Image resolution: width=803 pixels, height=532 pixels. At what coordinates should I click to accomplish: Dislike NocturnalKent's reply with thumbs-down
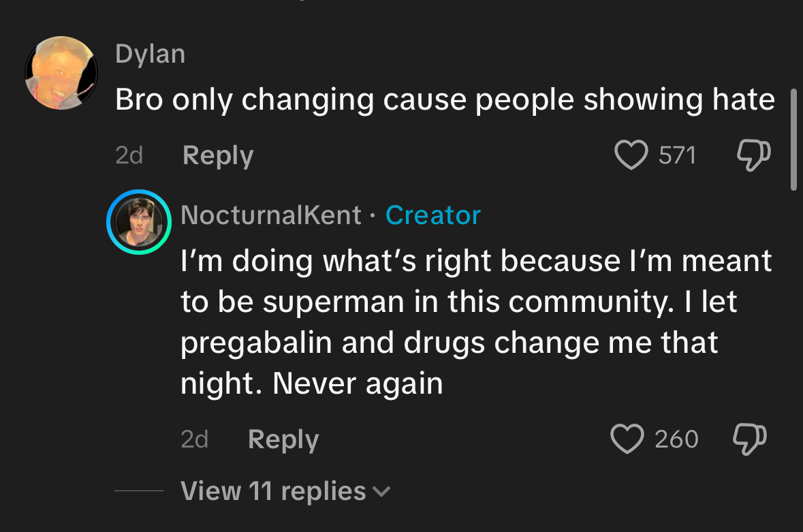pyautogui.click(x=748, y=439)
